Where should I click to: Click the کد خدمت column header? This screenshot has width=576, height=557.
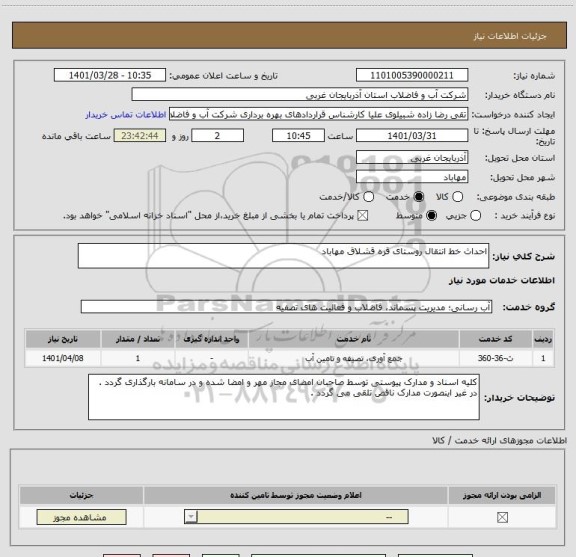click(x=496, y=339)
